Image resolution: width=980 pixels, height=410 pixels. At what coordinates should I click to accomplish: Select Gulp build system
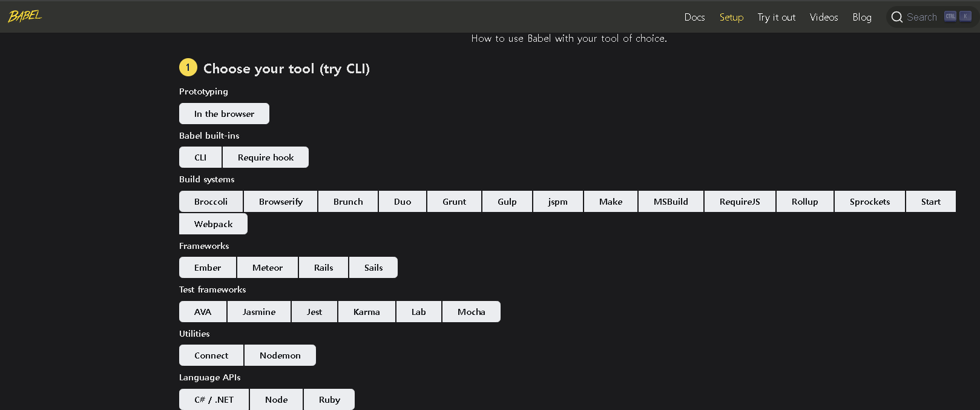coord(507,202)
